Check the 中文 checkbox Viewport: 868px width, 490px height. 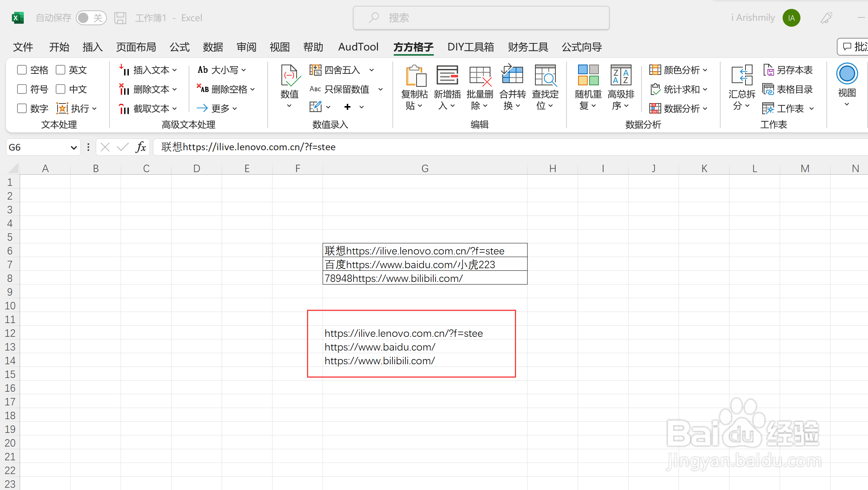pyautogui.click(x=61, y=89)
